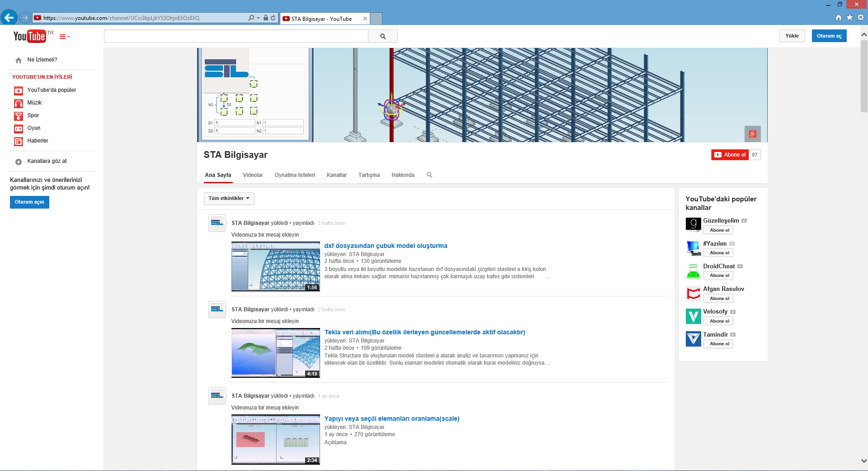
Task: Click STA Bilgisayar avatar beside the dxf post
Action: [x=217, y=223]
